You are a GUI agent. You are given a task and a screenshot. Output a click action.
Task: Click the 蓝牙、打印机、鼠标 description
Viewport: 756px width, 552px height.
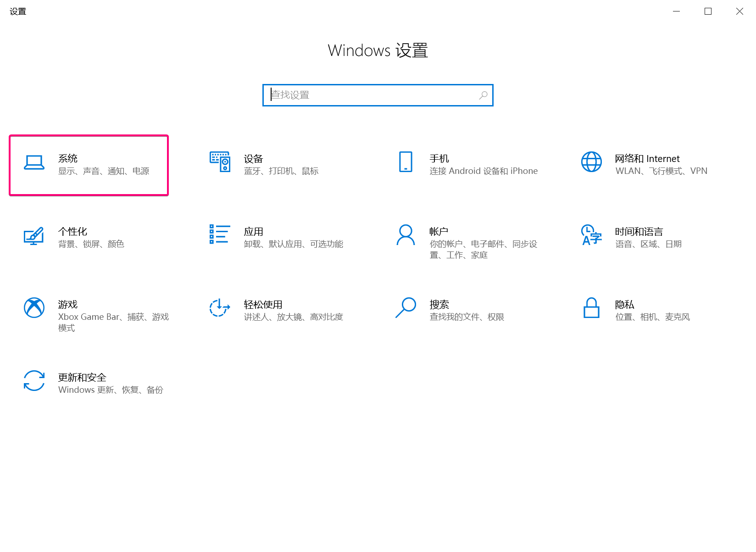[281, 171]
